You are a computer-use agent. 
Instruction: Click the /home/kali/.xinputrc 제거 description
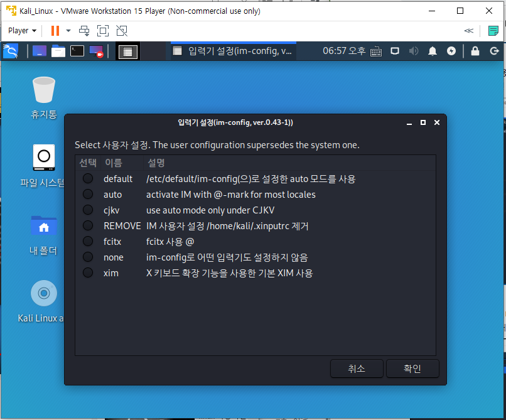(x=227, y=226)
